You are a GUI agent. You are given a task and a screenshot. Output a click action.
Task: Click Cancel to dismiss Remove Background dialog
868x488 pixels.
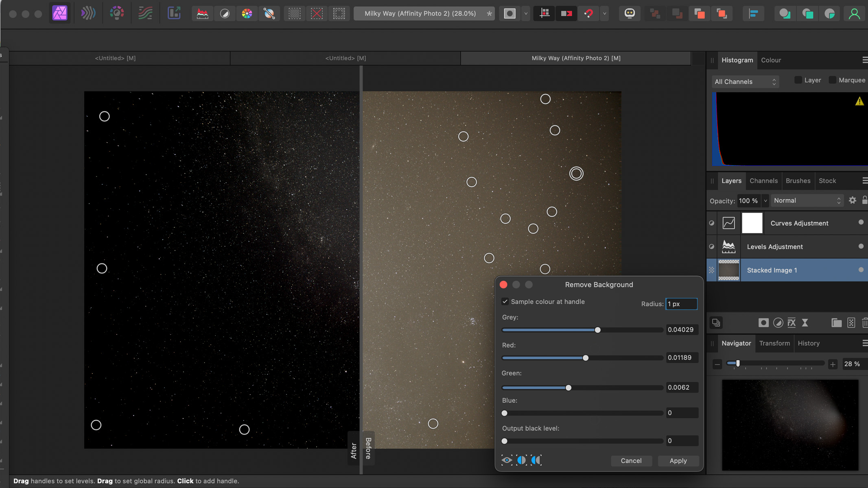tap(631, 460)
